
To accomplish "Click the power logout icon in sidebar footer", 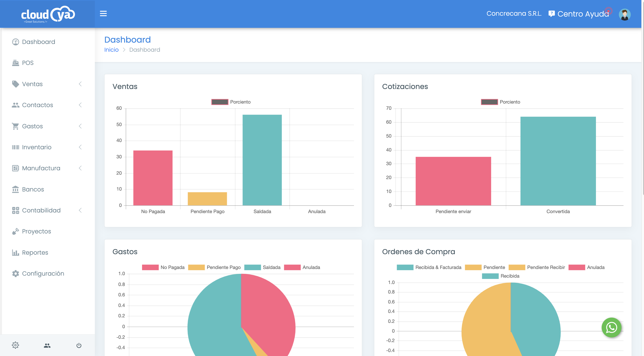I will (x=79, y=345).
